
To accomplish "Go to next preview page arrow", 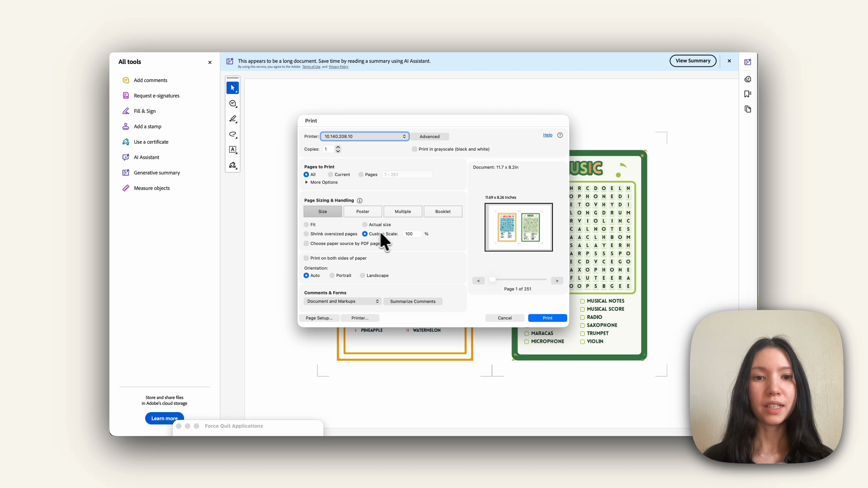I will [557, 281].
